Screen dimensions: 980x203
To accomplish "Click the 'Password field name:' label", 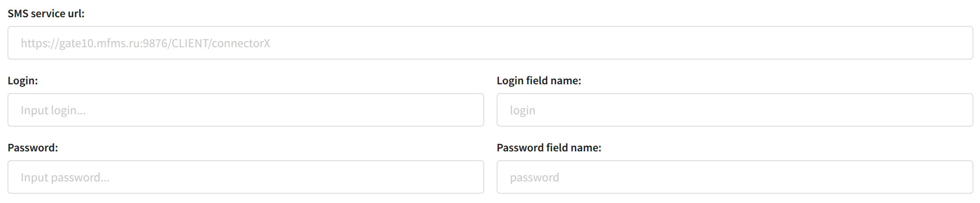I will 549,148.
